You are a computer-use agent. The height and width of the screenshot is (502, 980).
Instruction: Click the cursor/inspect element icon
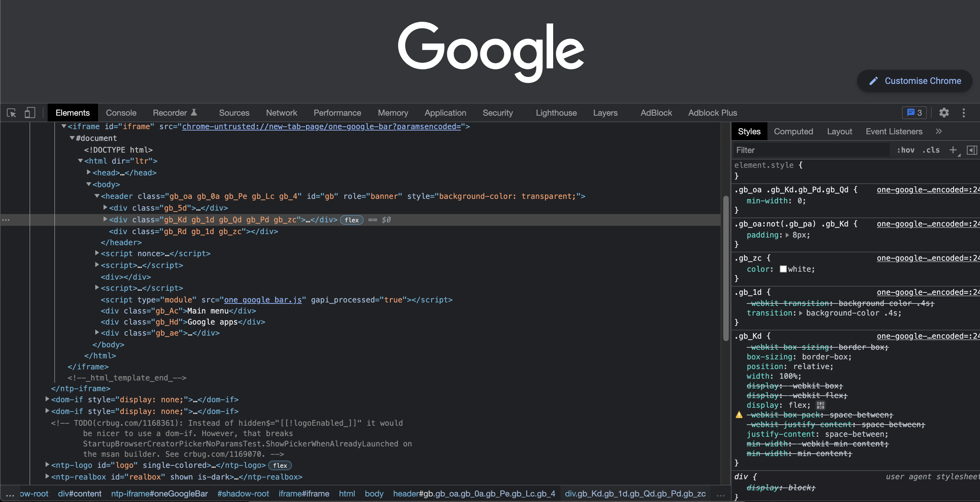coord(11,113)
